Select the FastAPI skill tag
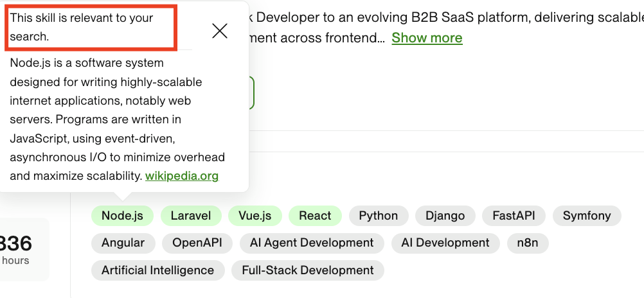Image resolution: width=644 pixels, height=298 pixels. pos(514,216)
